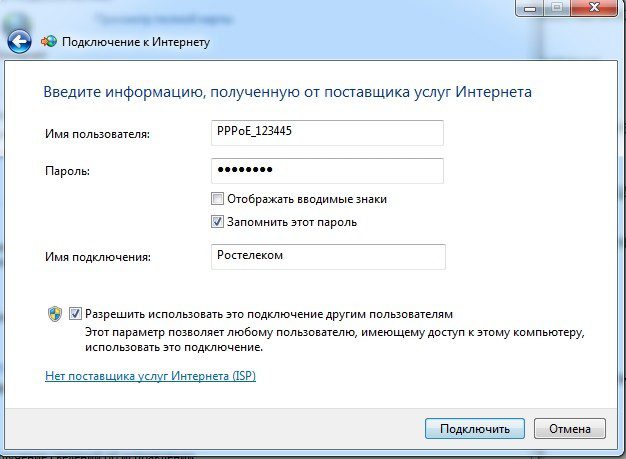This screenshot has height=459, width=626.
Task: Close the wizard window with X
Action: click(594, 7)
